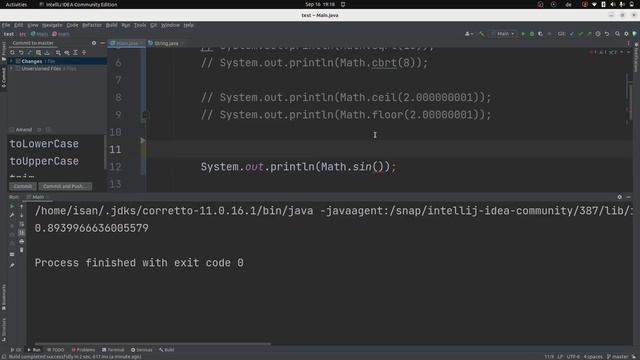Click Refresh icon in Commit panel toolbar
The image size is (640, 360).
12,53
